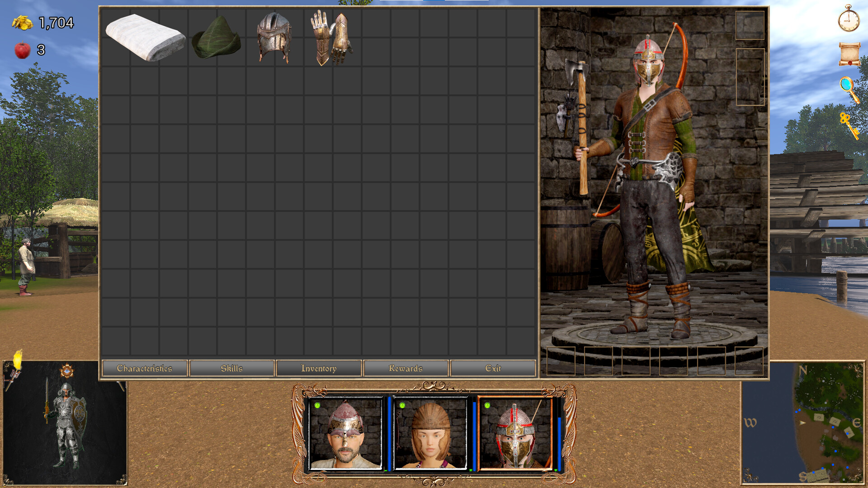Select the white cloth in the inventory
868x488 pixels.
click(x=145, y=38)
